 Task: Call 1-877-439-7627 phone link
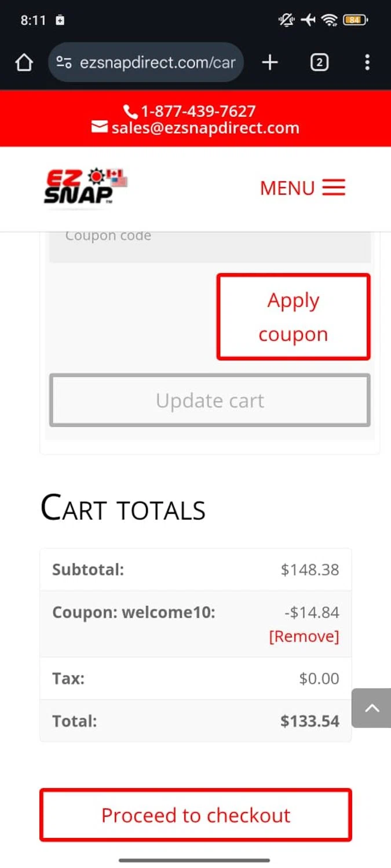point(198,111)
